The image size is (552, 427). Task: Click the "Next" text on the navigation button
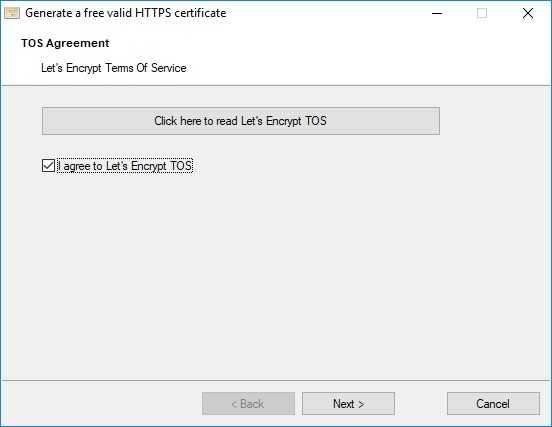click(344, 404)
